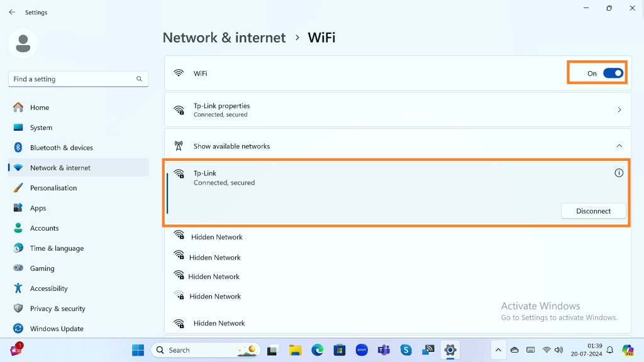The height and width of the screenshot is (362, 644).
Task: Open Tp-Link properties chevron
Action: pos(619,110)
